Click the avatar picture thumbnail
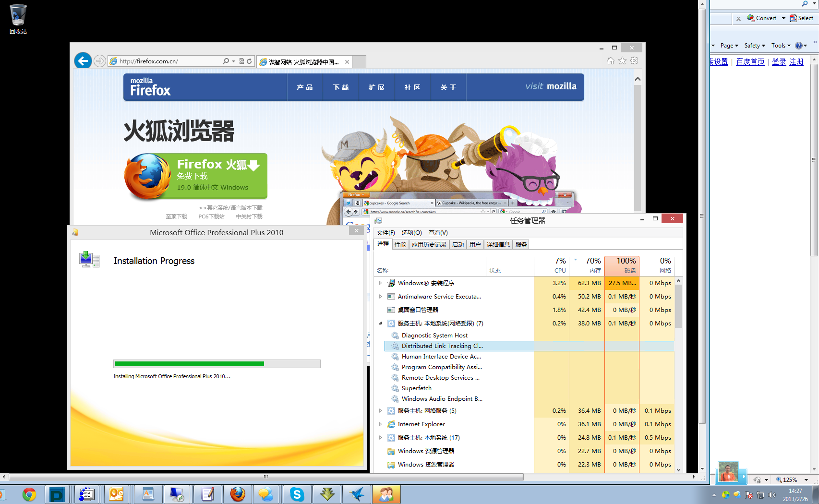819x504 pixels. click(728, 472)
